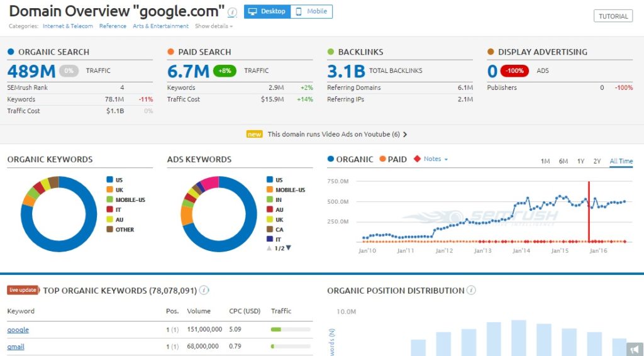Viewport: 644px width, 356px height.
Task: Click the OTHER swatch in Organic Keywords legend
Action: (x=109, y=229)
